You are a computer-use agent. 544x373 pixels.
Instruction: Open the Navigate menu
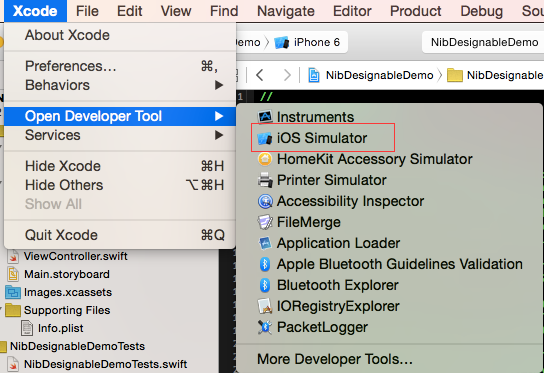point(286,11)
